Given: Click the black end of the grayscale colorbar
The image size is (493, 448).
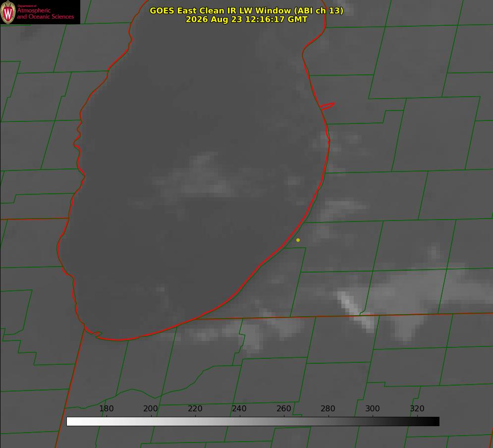Looking at the screenshot, I should pyautogui.click(x=433, y=421).
